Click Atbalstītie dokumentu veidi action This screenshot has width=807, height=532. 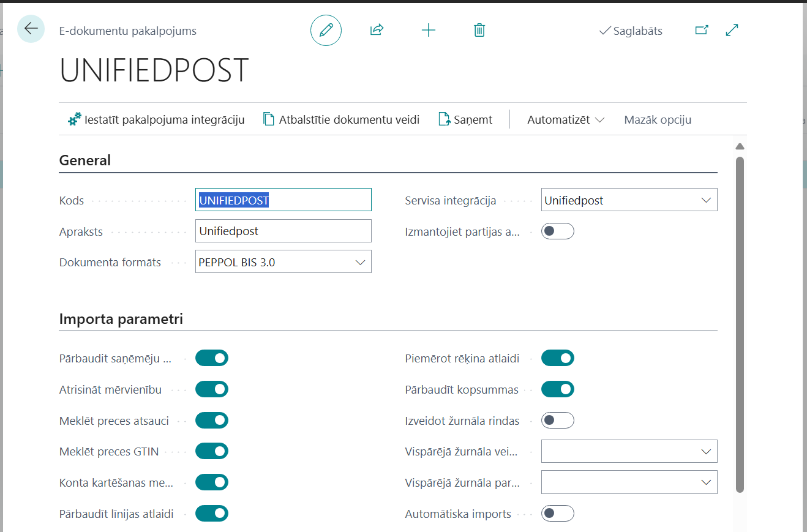[342, 119]
